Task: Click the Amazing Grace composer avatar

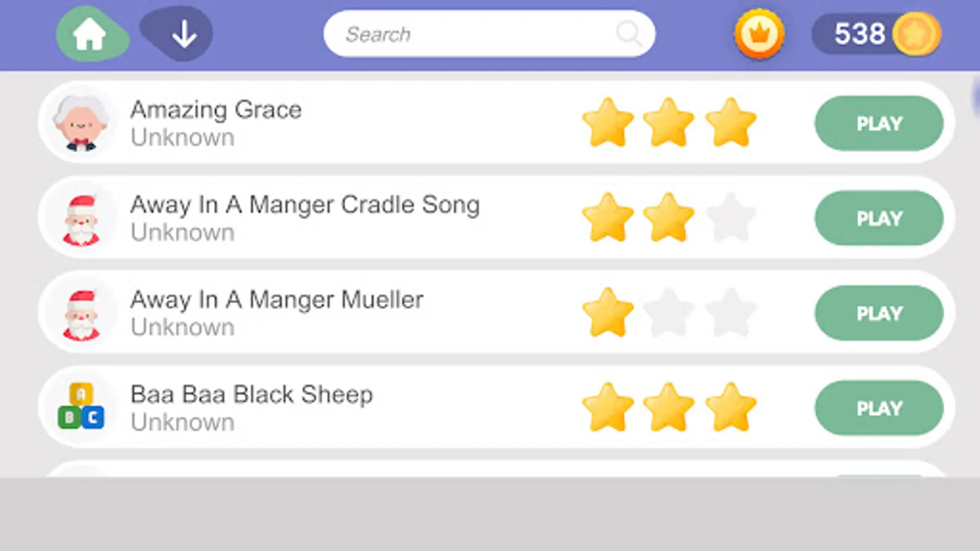Action: (81, 124)
